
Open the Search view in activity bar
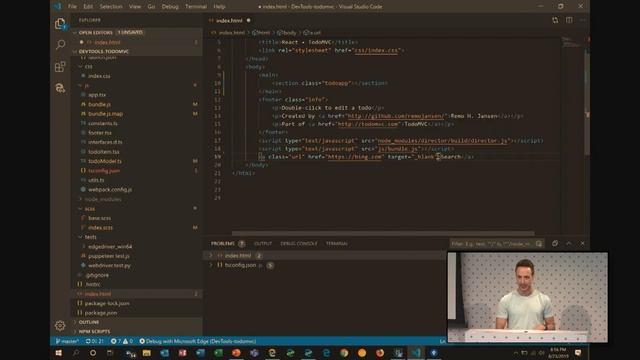click(60, 44)
